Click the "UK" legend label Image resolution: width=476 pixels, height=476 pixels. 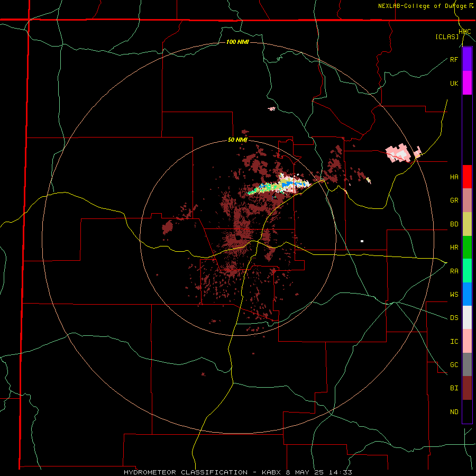click(x=454, y=83)
